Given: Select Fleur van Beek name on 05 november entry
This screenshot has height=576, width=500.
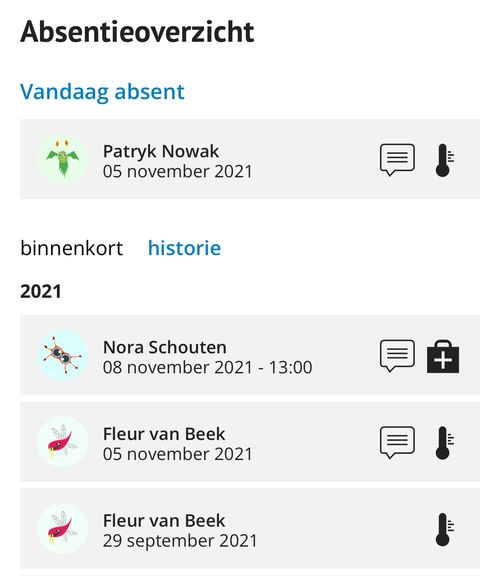Looking at the screenshot, I should pos(164,434).
